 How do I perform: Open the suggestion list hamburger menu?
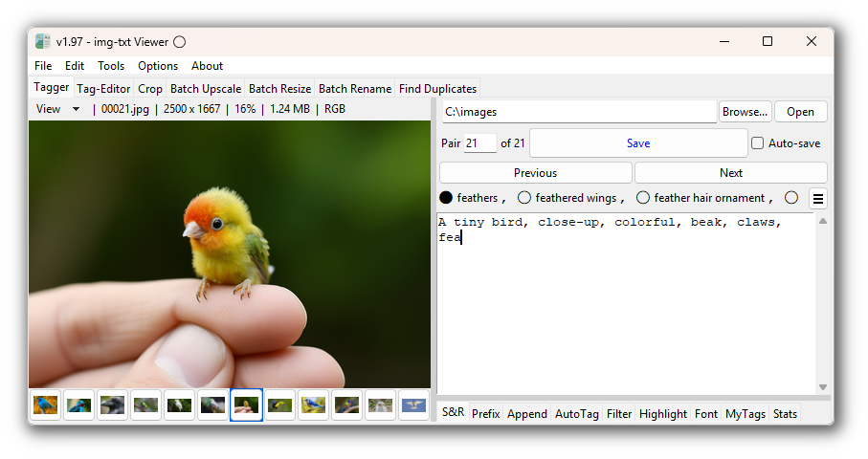(817, 199)
